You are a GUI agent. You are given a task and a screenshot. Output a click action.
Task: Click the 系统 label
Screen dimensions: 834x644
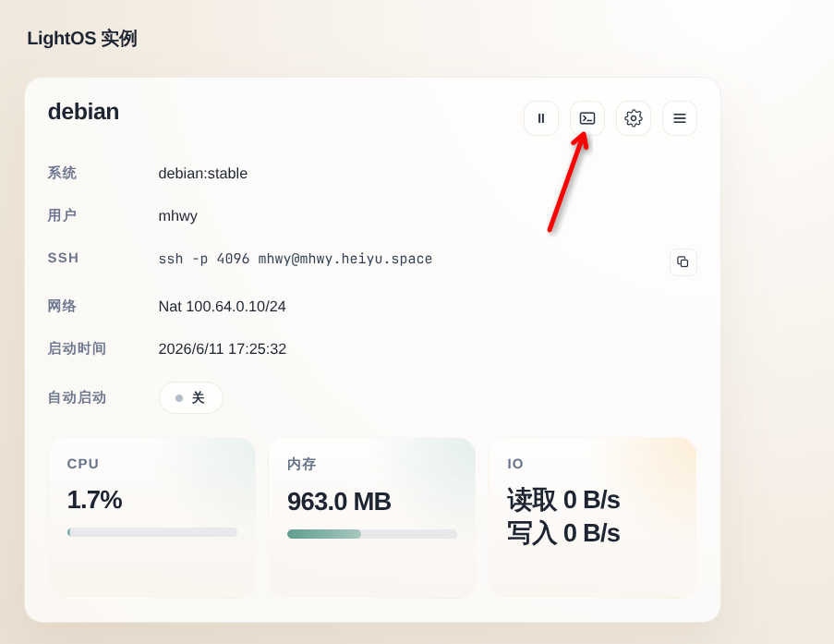[62, 173]
